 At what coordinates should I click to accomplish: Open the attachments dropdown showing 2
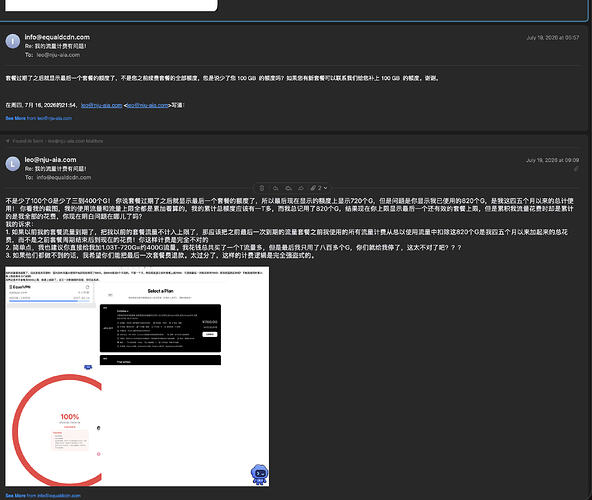click(319, 188)
